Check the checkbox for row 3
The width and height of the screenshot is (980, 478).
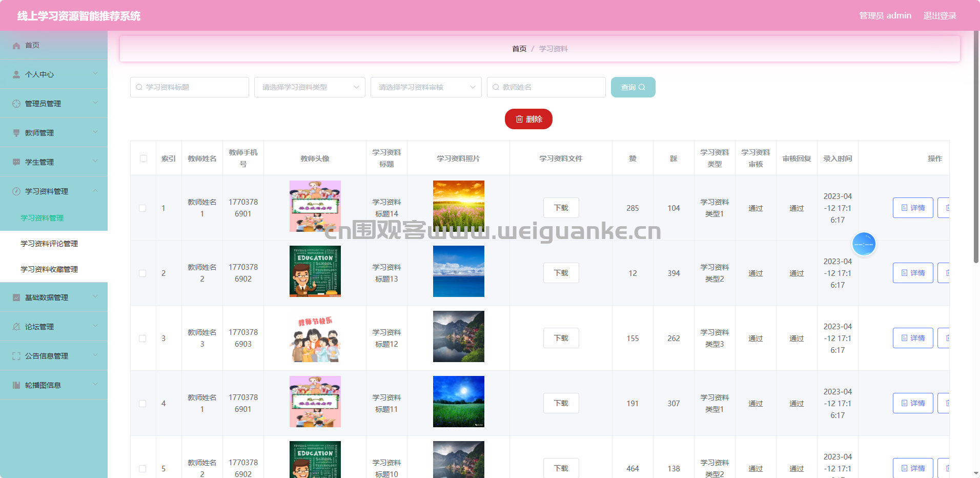(x=142, y=338)
